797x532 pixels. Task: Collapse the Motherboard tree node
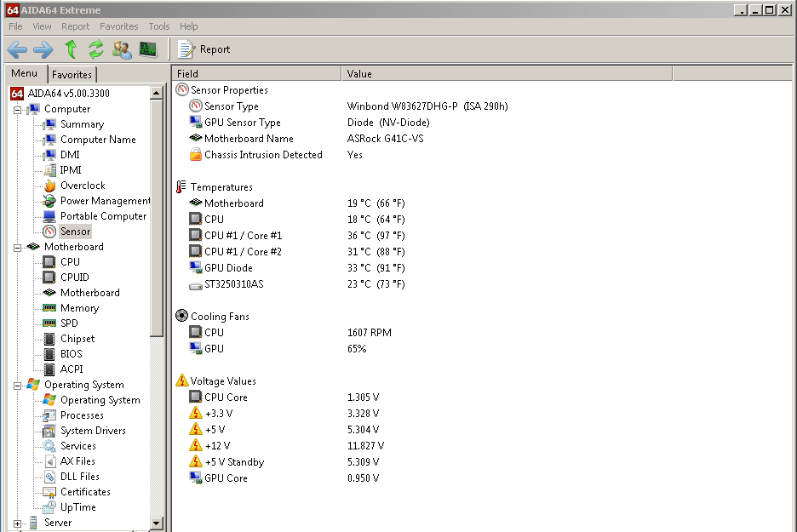(18, 247)
